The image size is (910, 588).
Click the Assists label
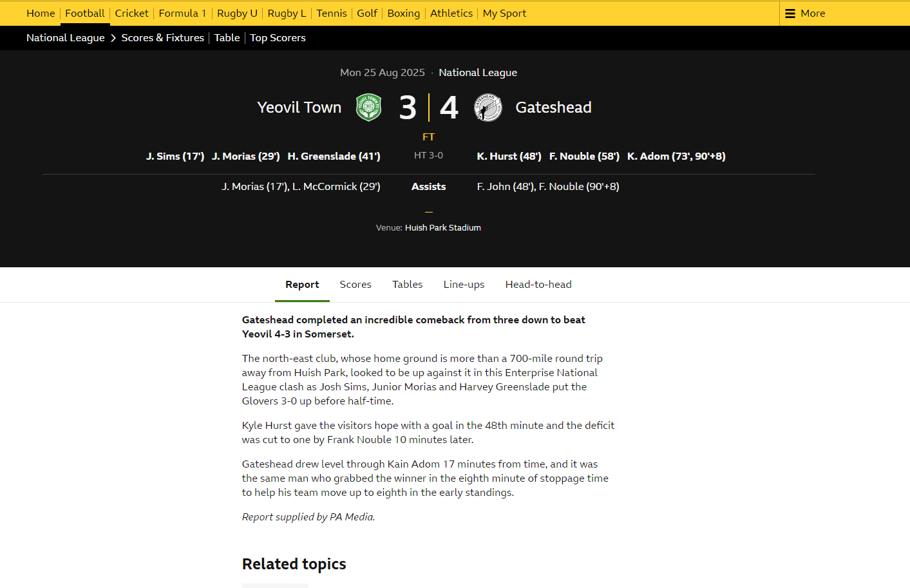429,187
